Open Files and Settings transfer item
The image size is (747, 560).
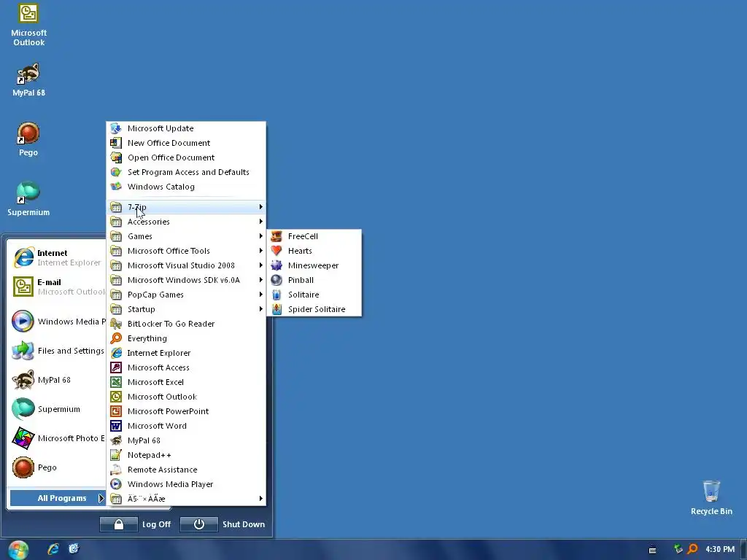click(x=57, y=351)
